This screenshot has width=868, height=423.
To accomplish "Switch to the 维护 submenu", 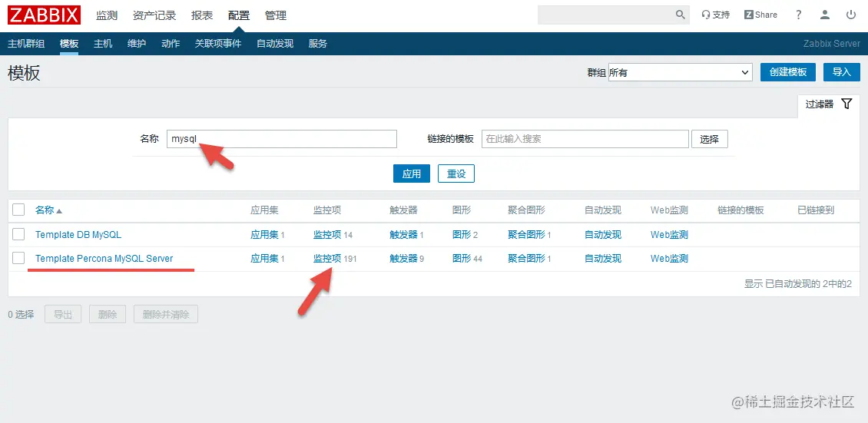I will 137,44.
